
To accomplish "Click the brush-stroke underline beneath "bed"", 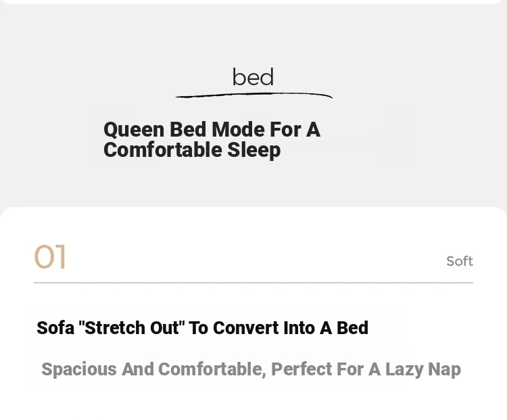I will (254, 95).
